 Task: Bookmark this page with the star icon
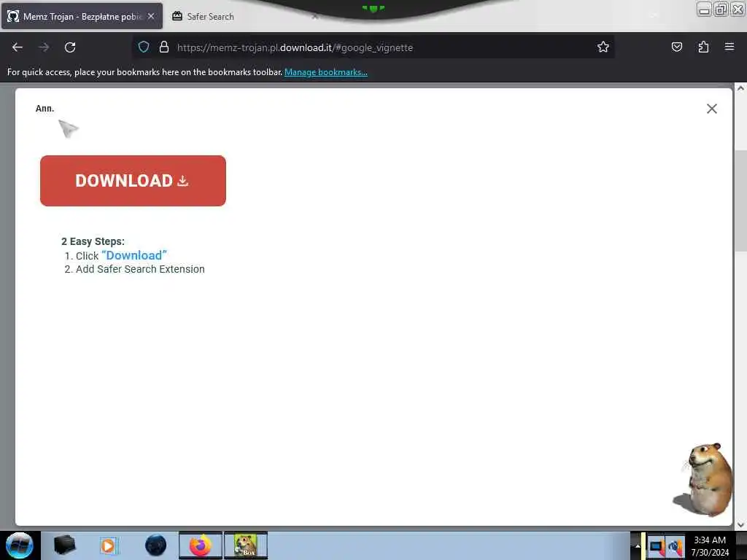pyautogui.click(x=603, y=47)
